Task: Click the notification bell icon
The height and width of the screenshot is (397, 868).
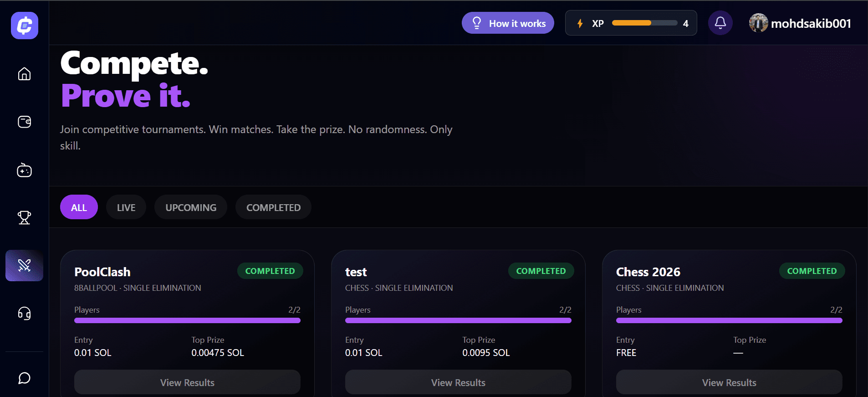Action: click(x=720, y=23)
